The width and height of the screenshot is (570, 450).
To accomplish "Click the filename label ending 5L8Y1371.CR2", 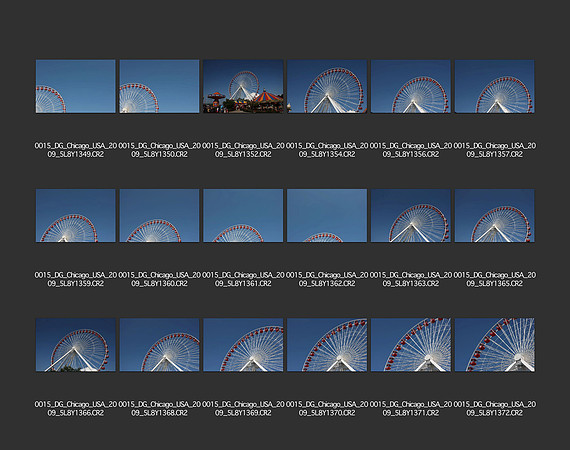I will click(411, 409).
